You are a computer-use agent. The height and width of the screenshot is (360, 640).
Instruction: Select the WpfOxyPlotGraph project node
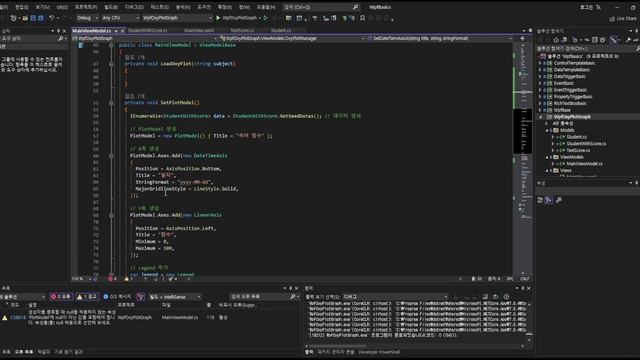[572, 117]
